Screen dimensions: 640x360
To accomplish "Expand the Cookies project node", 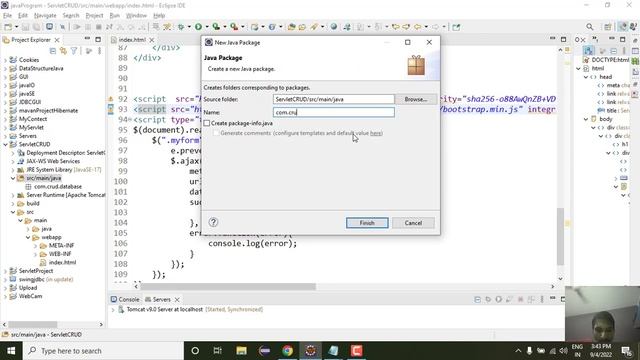I will (5, 60).
